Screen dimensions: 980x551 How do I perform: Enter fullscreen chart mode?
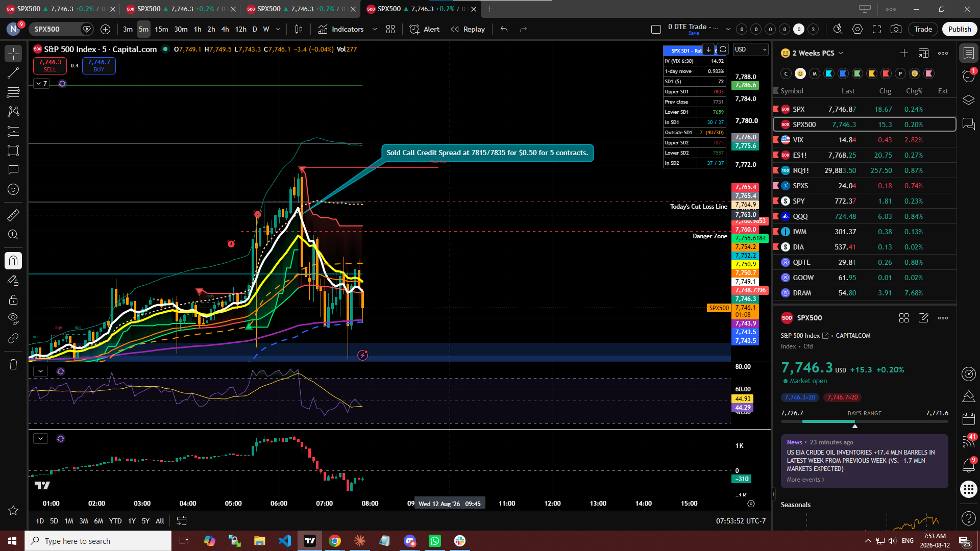877,30
